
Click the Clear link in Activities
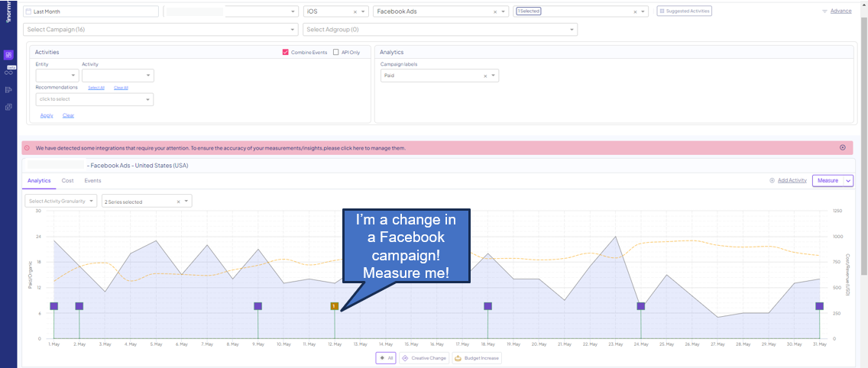coord(68,115)
